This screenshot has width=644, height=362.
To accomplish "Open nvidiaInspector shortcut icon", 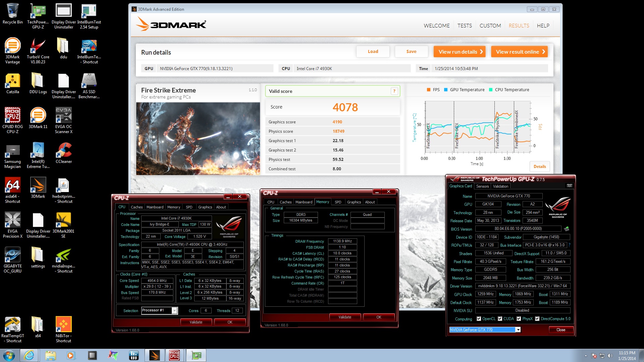I will tap(63, 260).
